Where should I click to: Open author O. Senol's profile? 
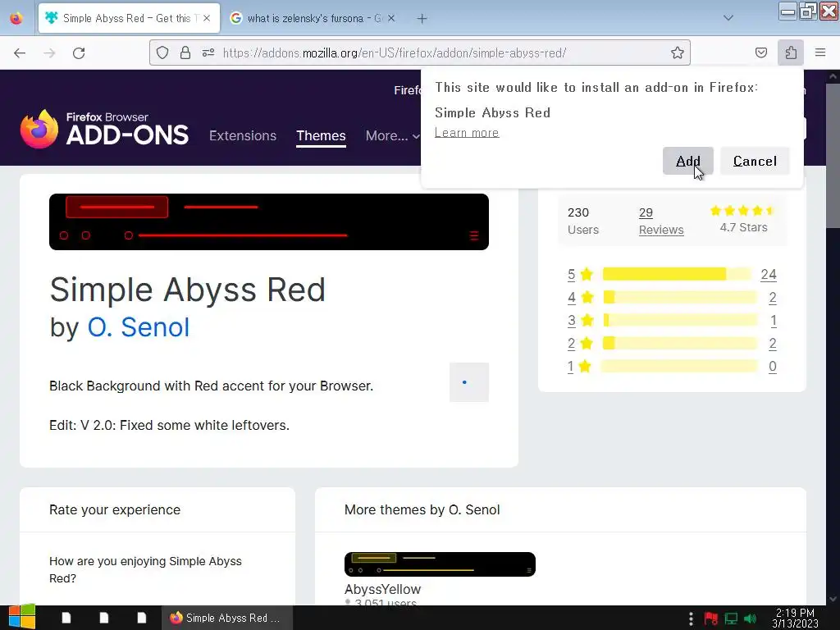pyautogui.click(x=138, y=327)
